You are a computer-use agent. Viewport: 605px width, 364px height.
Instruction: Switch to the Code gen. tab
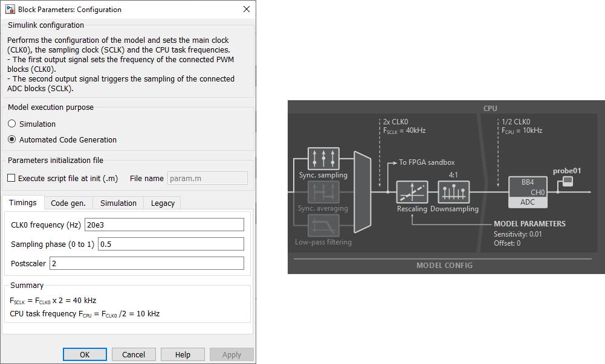coord(68,203)
